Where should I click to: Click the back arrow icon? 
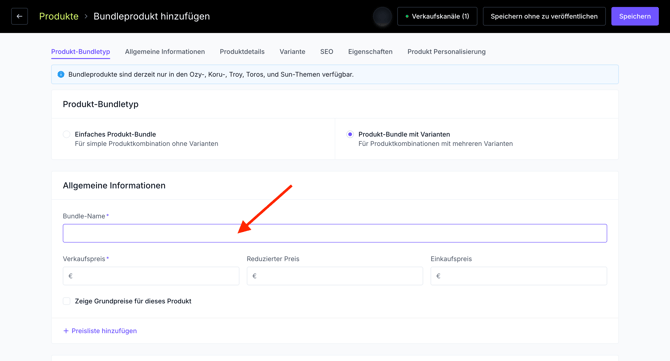[19, 16]
